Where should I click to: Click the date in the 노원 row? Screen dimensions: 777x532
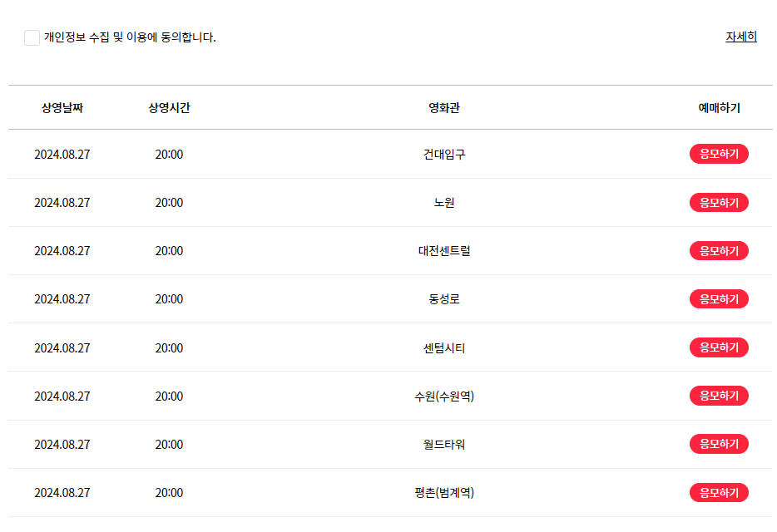coord(62,203)
